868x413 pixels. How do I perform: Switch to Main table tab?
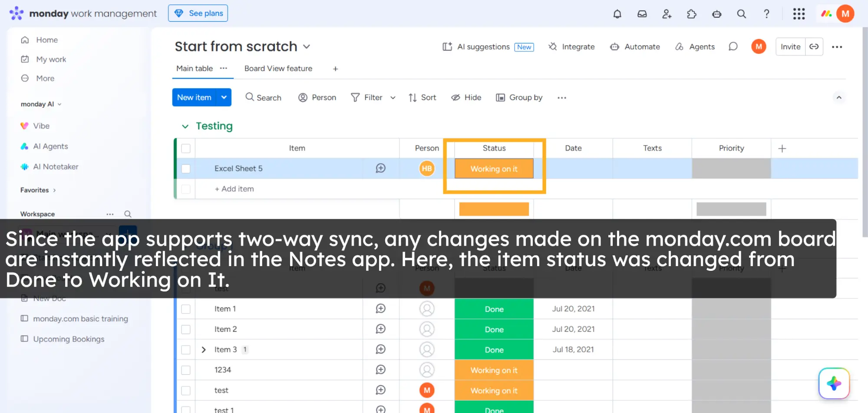click(x=195, y=68)
